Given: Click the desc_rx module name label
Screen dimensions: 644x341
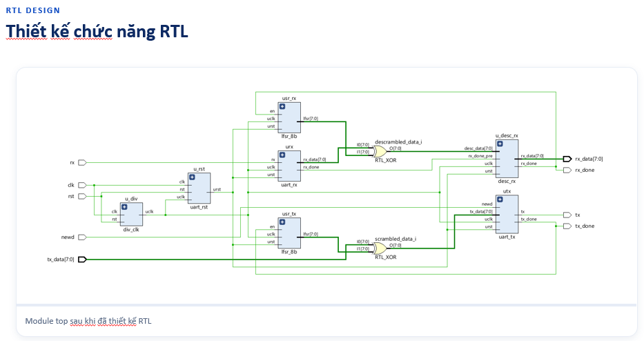Looking at the screenshot, I should pyautogui.click(x=507, y=181).
